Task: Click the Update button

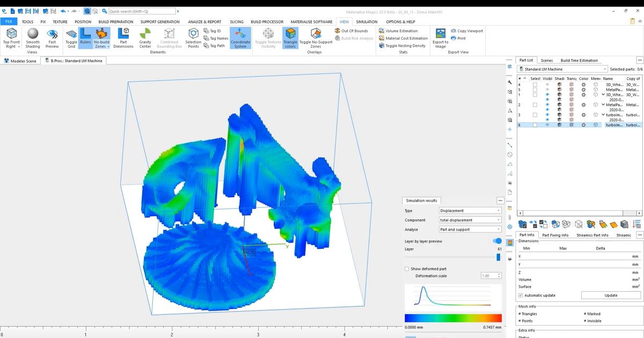Action: pyautogui.click(x=611, y=296)
